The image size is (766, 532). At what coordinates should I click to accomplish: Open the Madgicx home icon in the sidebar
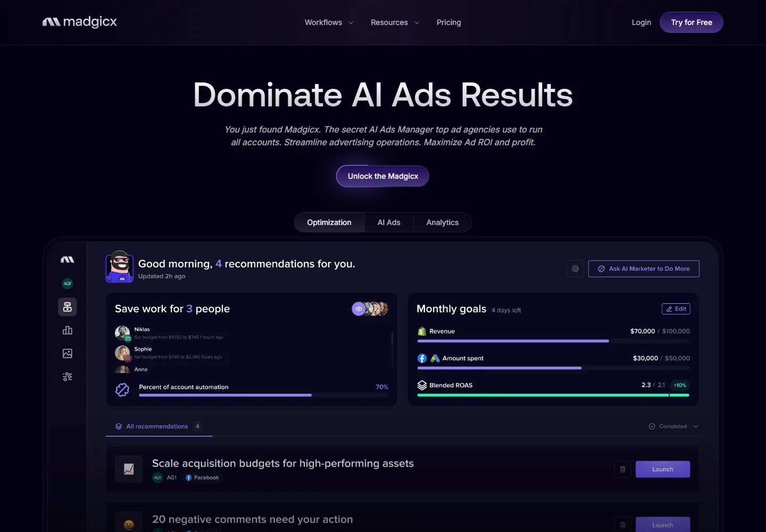pos(68,260)
